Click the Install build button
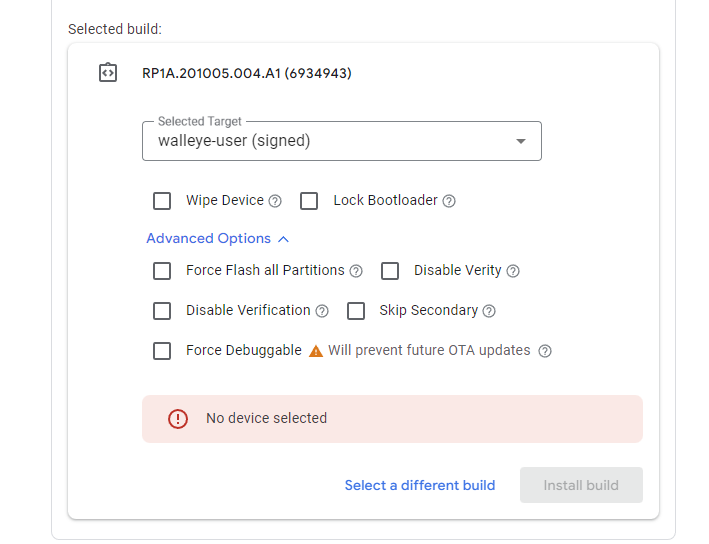The height and width of the screenshot is (544, 709). pyautogui.click(x=581, y=485)
